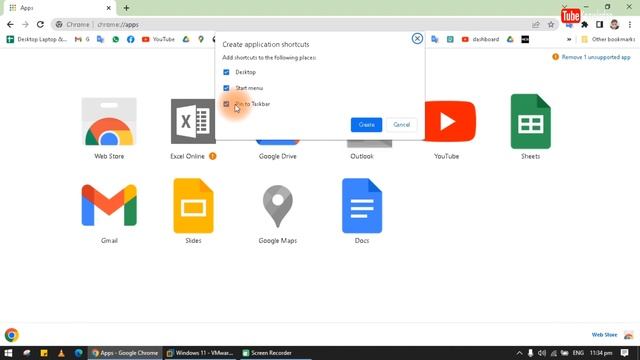
Task: Launch the Docs app
Action: (x=362, y=205)
